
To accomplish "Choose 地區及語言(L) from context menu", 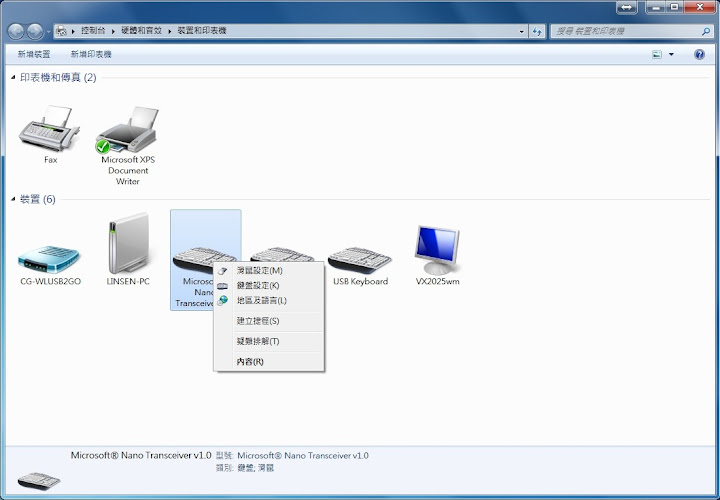I will [269, 301].
